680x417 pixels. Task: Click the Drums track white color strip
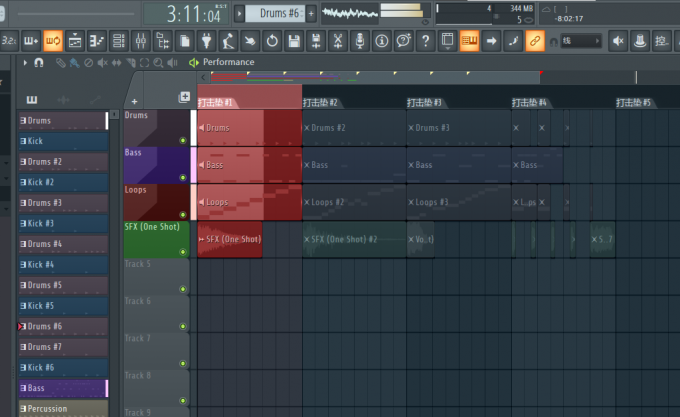click(193, 128)
